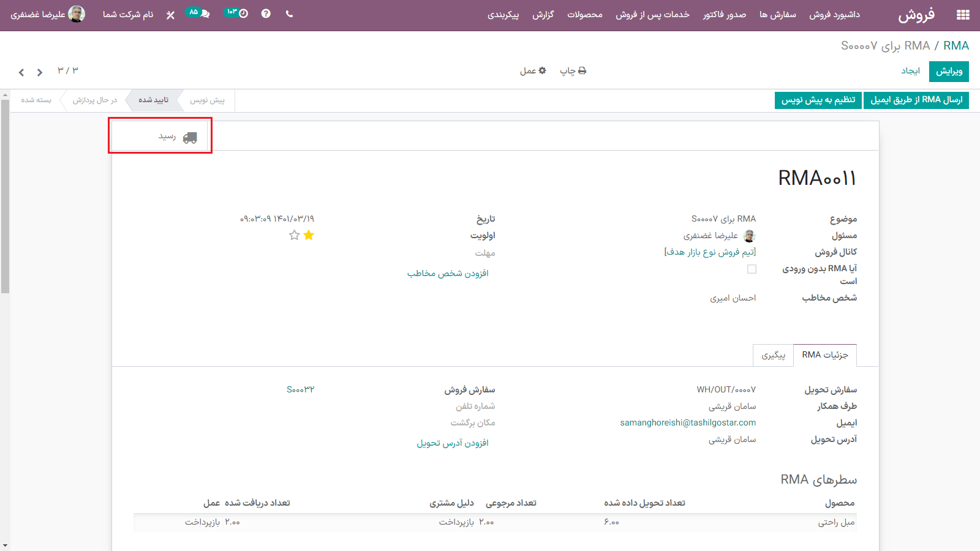The image size is (980, 551).
Task: Click the ویرایش edit button
Action: (x=949, y=71)
